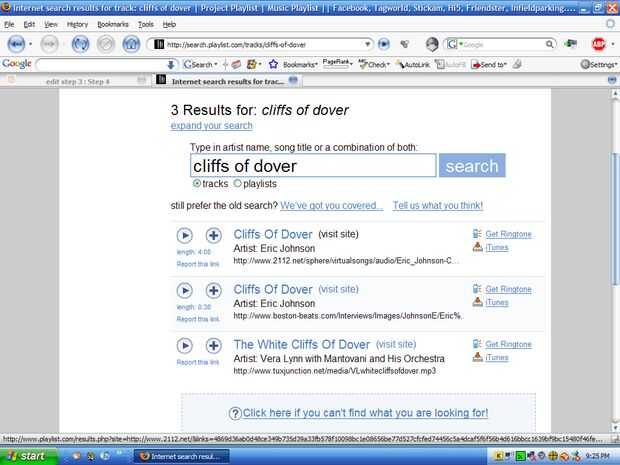The width and height of the screenshot is (620, 465).
Task: Switch to the 'edit step 3 : Step 4' tab
Action: (x=76, y=81)
